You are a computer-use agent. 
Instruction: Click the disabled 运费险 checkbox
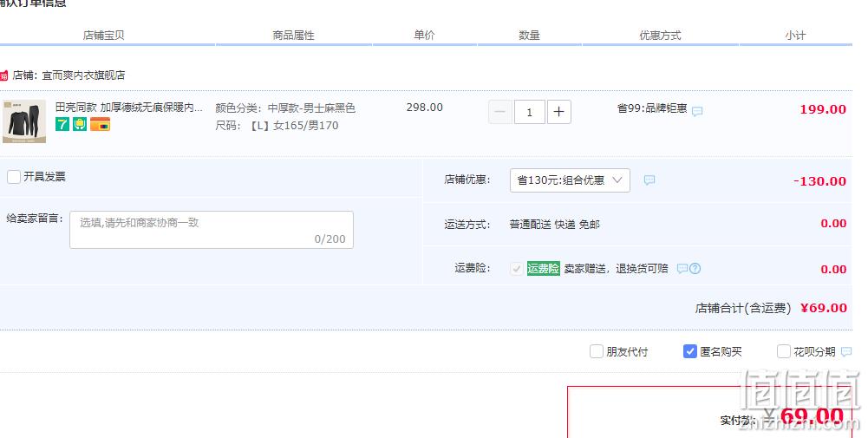coord(517,269)
